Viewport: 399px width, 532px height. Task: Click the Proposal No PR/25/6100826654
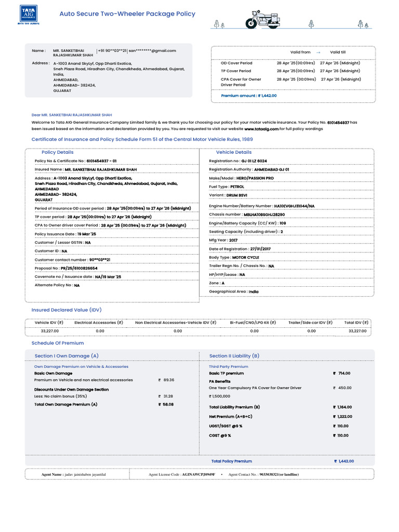(x=79, y=269)
